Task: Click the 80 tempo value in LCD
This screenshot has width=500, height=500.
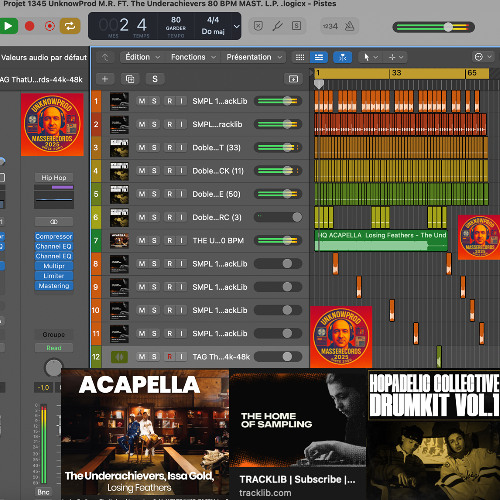Action: click(176, 20)
